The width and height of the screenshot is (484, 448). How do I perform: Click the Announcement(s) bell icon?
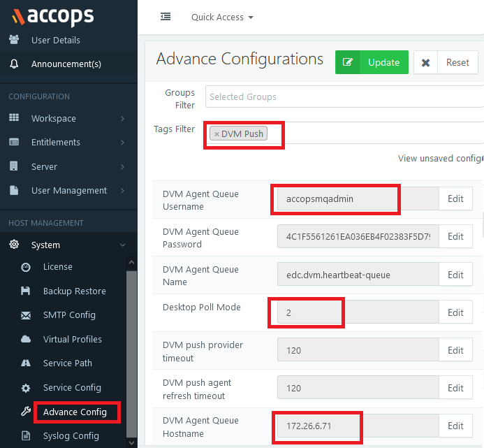(14, 64)
